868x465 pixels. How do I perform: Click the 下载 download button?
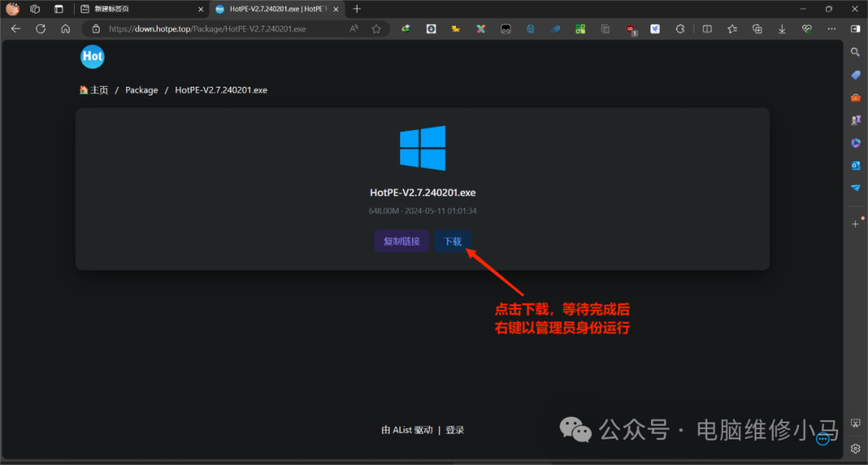[452, 241]
